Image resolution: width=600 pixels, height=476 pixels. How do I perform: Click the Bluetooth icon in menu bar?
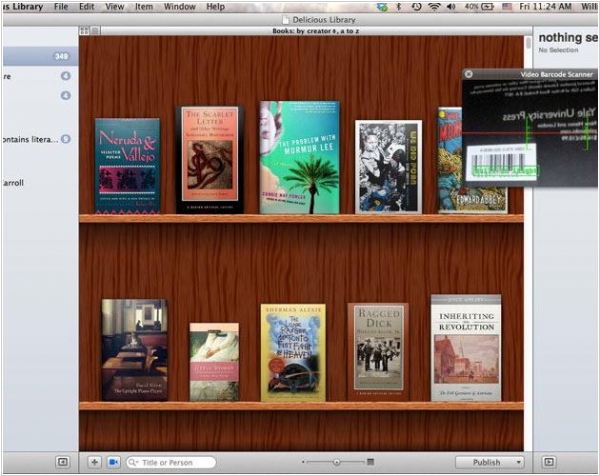click(398, 7)
